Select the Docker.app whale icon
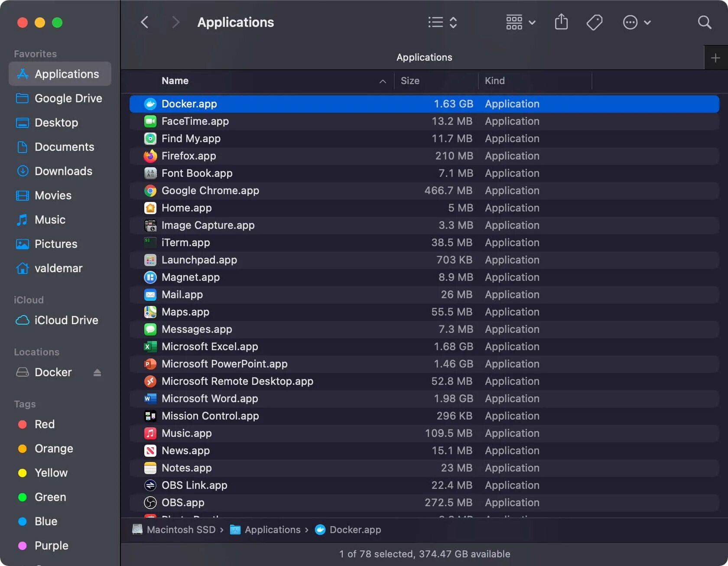Viewport: 728px width, 566px height. tap(150, 104)
